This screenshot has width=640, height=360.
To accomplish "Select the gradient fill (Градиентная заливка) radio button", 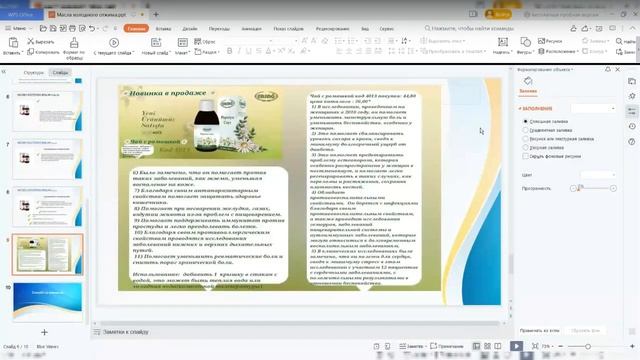I will (525, 130).
